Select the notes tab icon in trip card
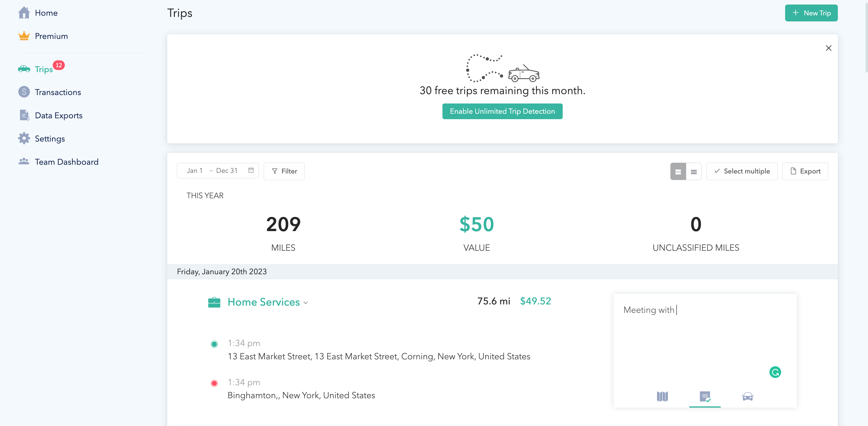Viewport: 868px width, 426px height. [705, 396]
